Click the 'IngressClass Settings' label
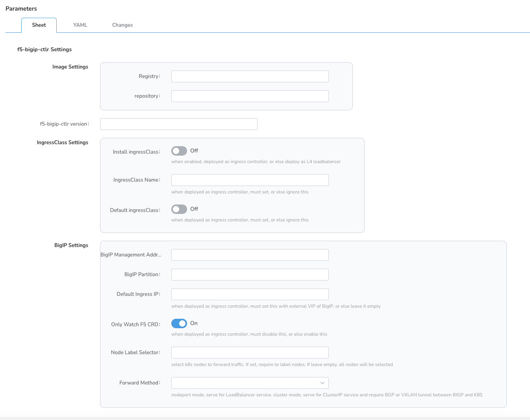This screenshot has width=530, height=420. [62, 143]
